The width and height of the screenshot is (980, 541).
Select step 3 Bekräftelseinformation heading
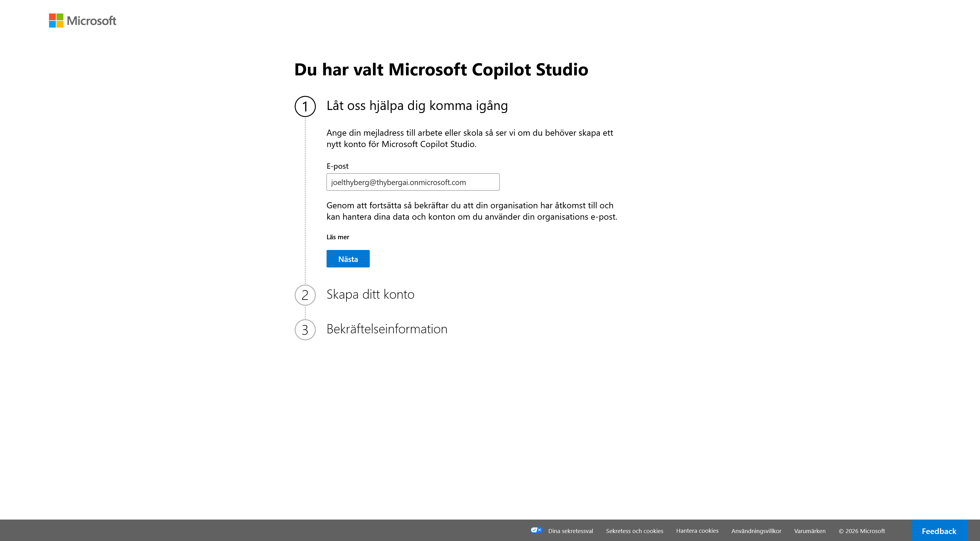(x=387, y=329)
